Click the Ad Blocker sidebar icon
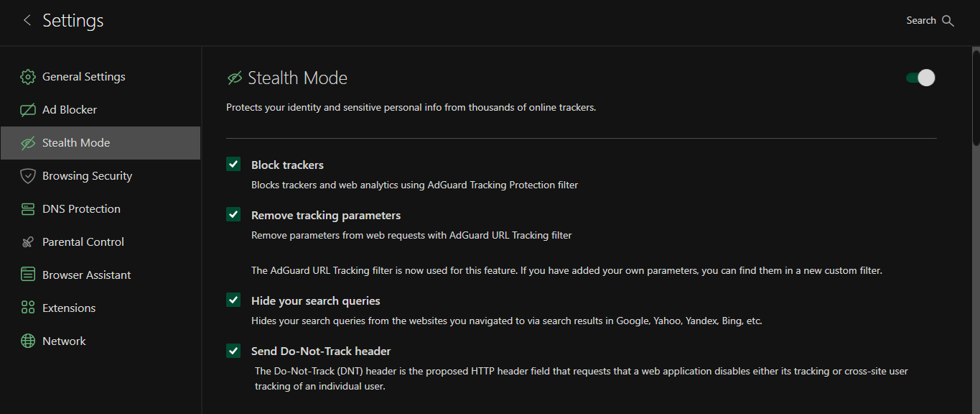This screenshot has height=414, width=980. click(28, 110)
